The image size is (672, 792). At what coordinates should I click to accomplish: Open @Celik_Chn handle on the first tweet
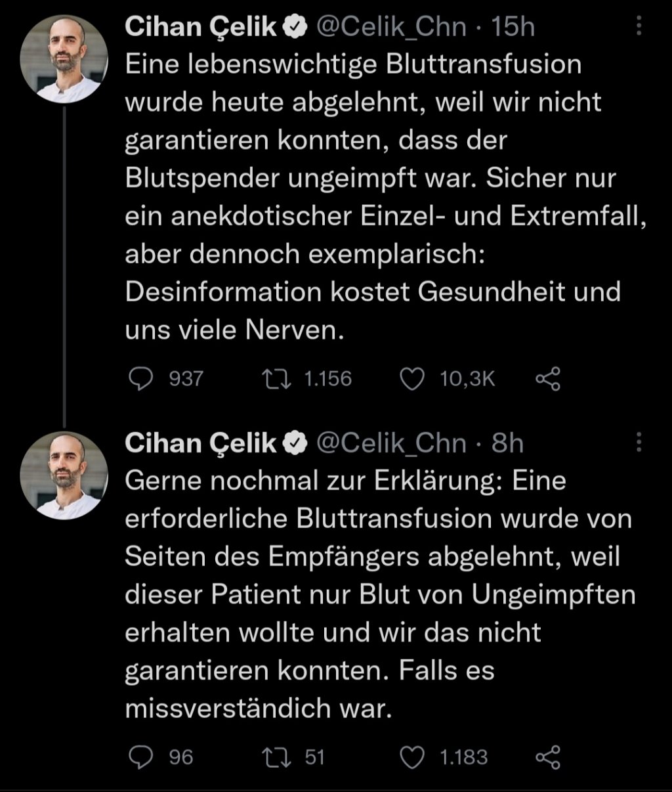[x=392, y=27]
